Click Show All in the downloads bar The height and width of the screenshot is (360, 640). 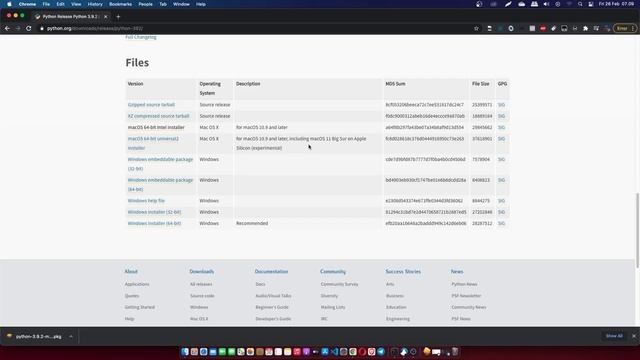(614, 336)
